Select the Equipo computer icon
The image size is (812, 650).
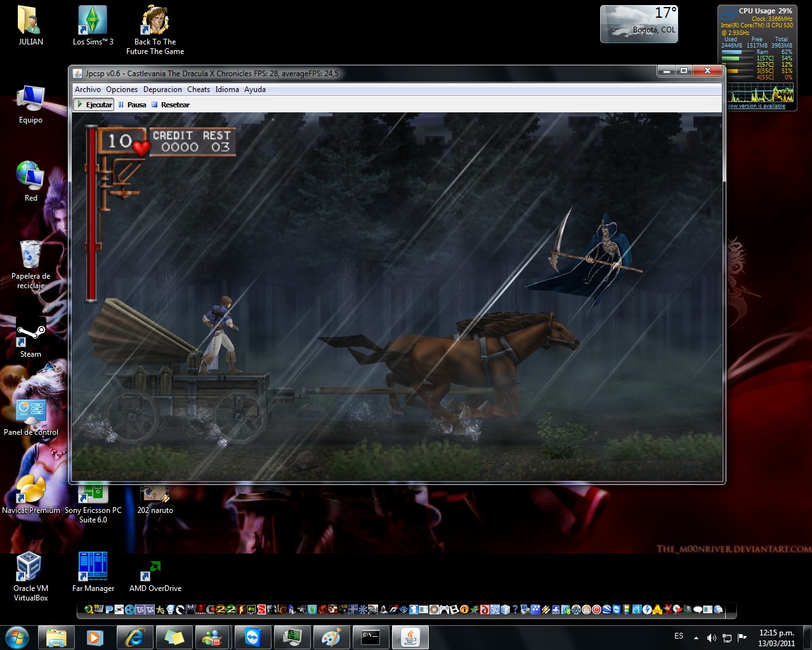[x=30, y=104]
